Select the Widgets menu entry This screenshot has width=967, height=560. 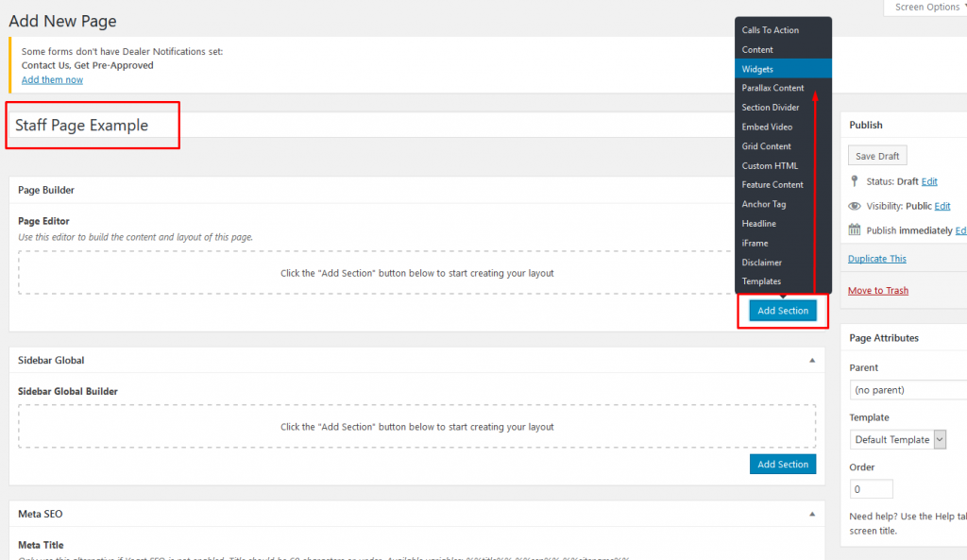(783, 69)
